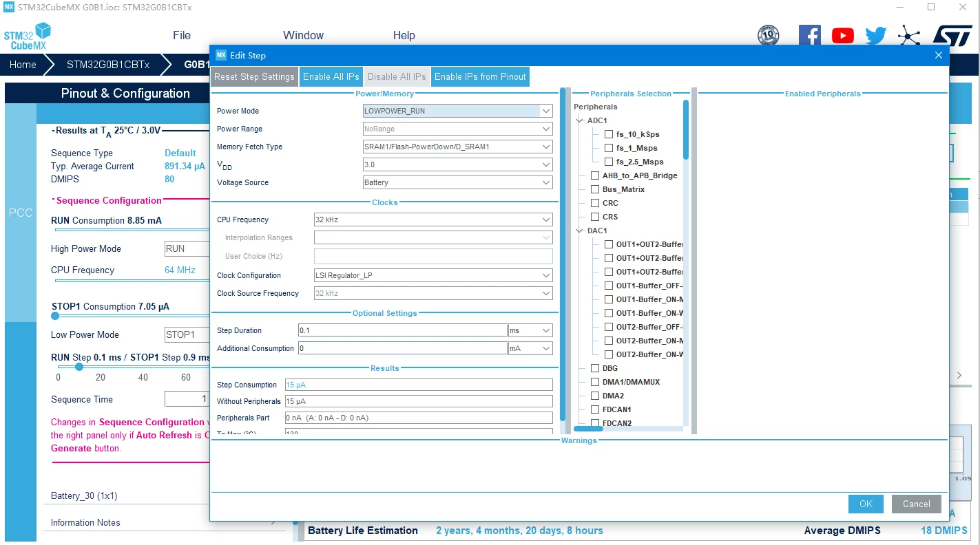Screen dimensions: 980x545
Task: Enable OUT2-Buffer_OFF DAC1 option
Action: [x=609, y=327]
